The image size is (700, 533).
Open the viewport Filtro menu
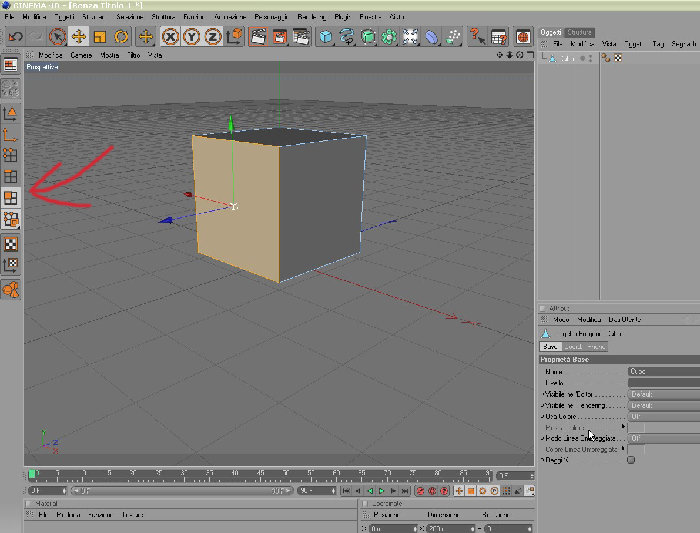pos(134,55)
